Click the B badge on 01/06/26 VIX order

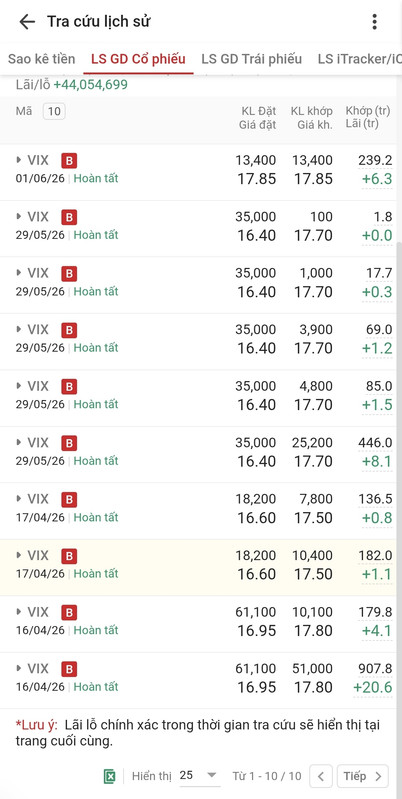tap(69, 161)
